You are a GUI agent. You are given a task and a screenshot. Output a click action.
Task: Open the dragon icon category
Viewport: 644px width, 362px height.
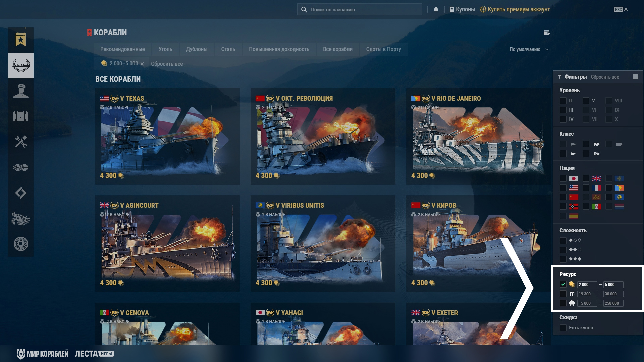coord(21,219)
